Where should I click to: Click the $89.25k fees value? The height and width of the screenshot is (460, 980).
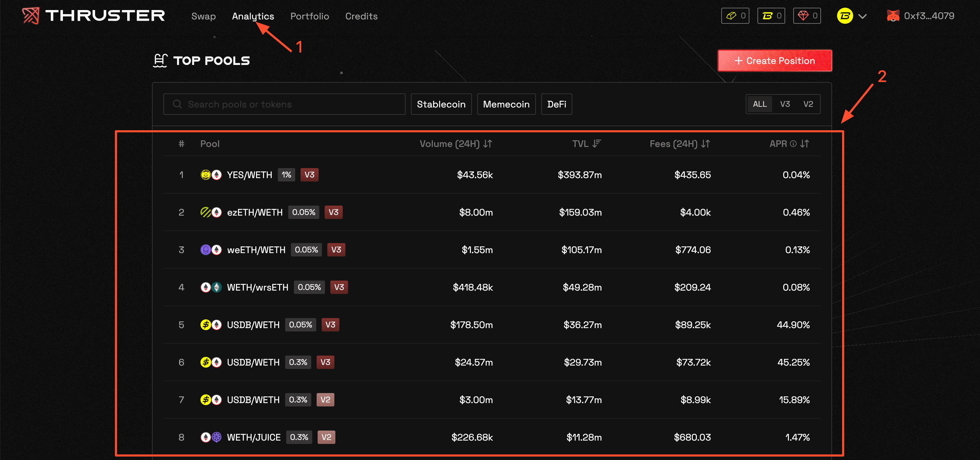693,325
